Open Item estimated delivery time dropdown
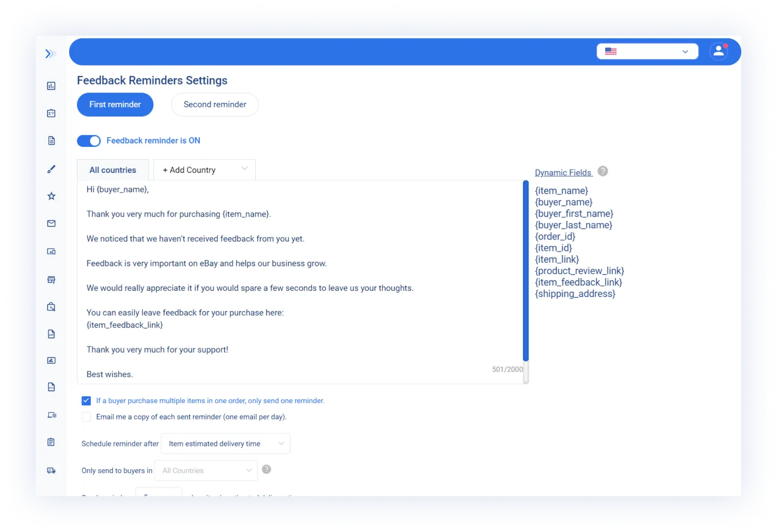 226,444
